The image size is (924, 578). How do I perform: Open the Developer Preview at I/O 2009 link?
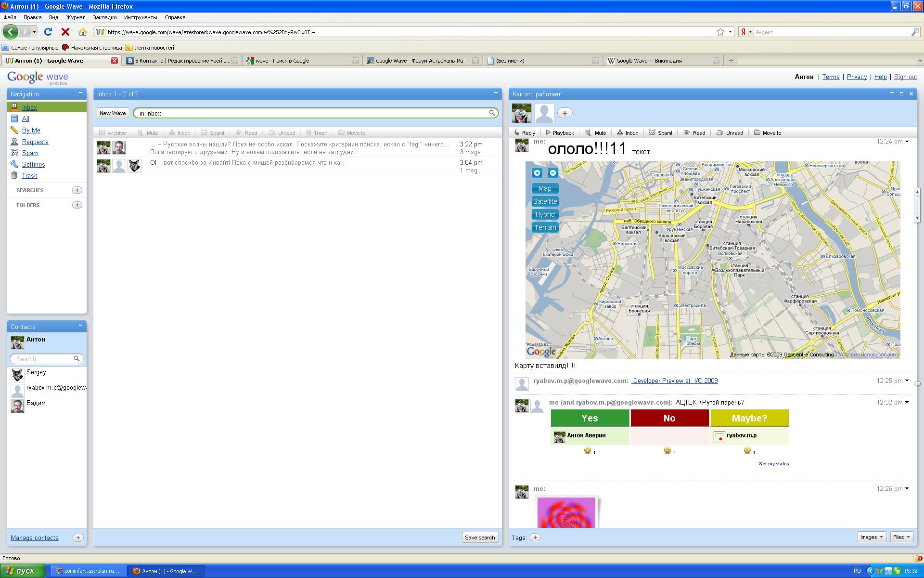[675, 381]
